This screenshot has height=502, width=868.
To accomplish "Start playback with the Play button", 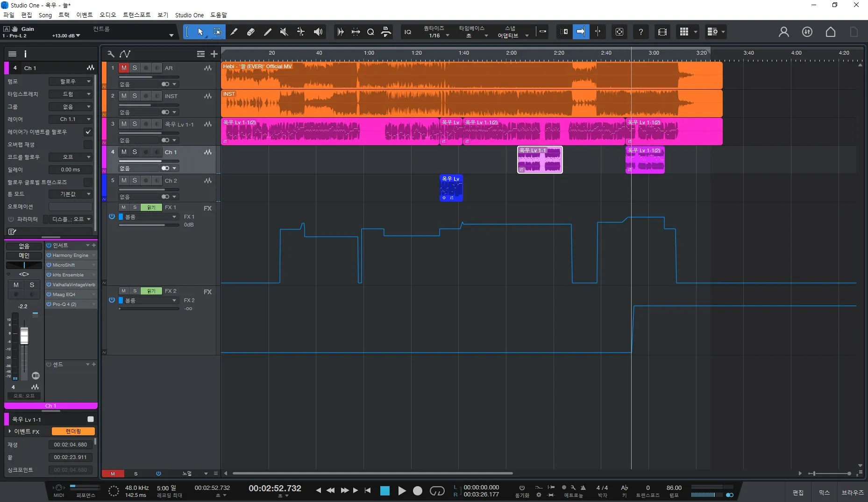I will (x=402, y=491).
